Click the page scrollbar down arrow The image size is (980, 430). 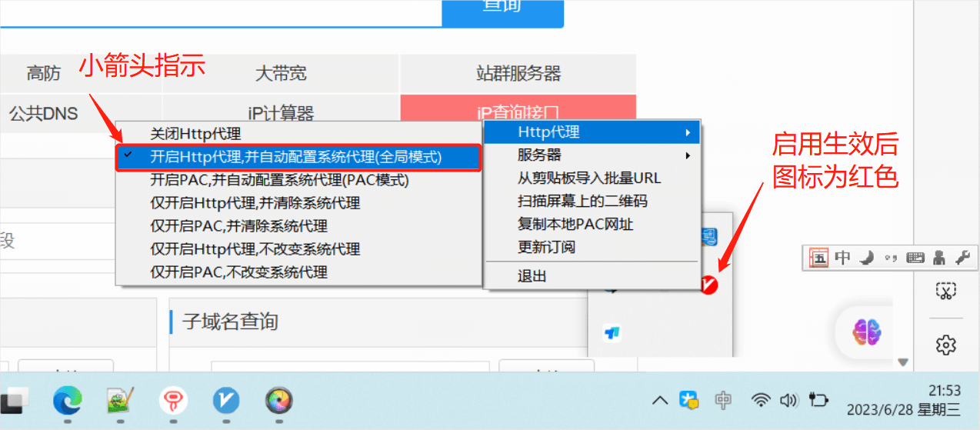tap(903, 362)
